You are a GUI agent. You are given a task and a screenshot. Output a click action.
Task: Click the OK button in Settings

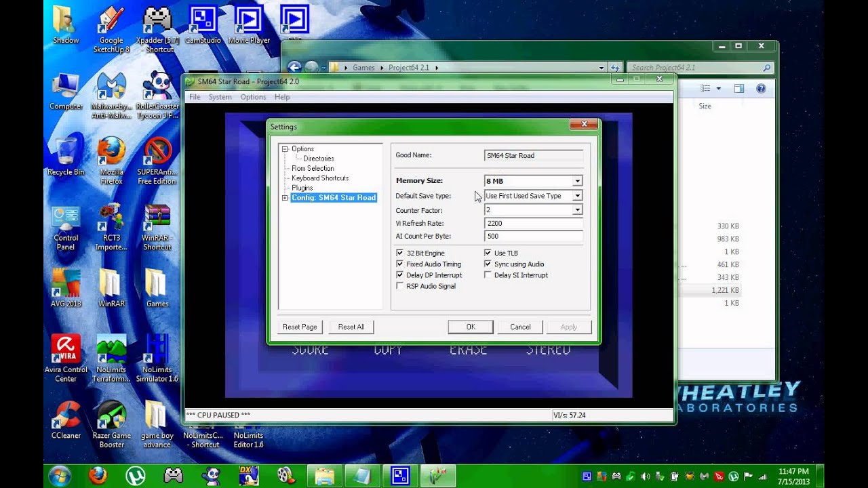coord(471,327)
